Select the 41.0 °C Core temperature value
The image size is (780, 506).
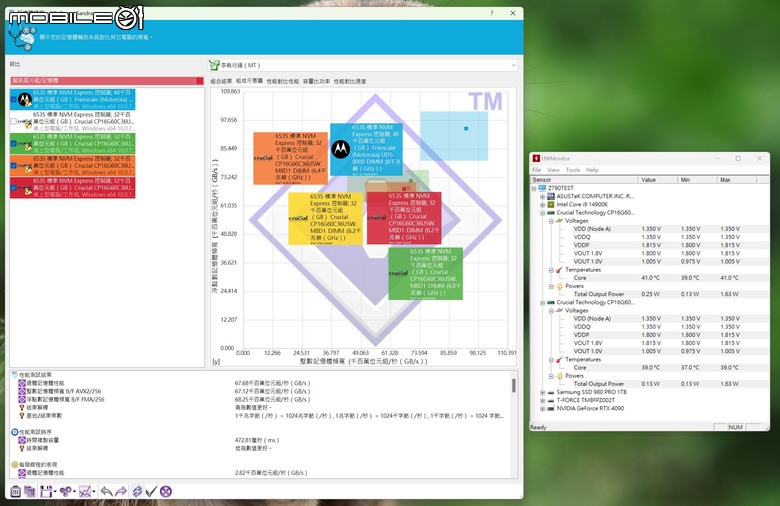(650, 278)
